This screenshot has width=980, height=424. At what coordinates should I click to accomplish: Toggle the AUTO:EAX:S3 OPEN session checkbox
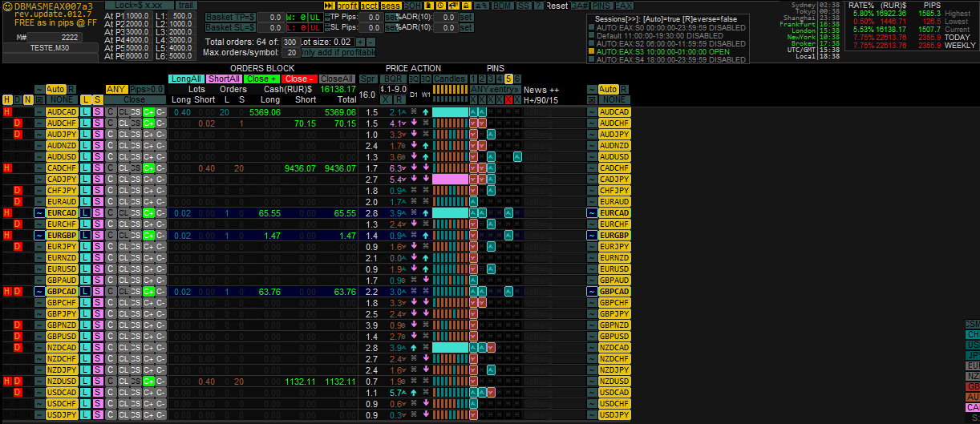click(x=591, y=50)
